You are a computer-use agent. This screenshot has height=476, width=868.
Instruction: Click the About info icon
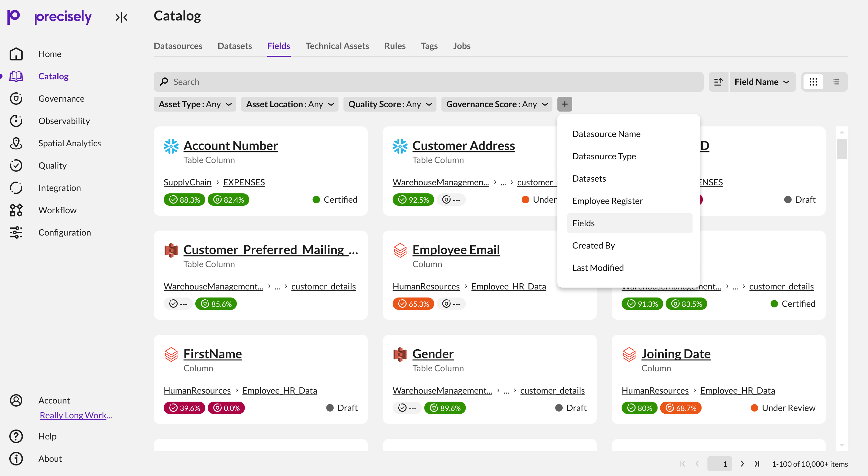[x=16, y=458]
